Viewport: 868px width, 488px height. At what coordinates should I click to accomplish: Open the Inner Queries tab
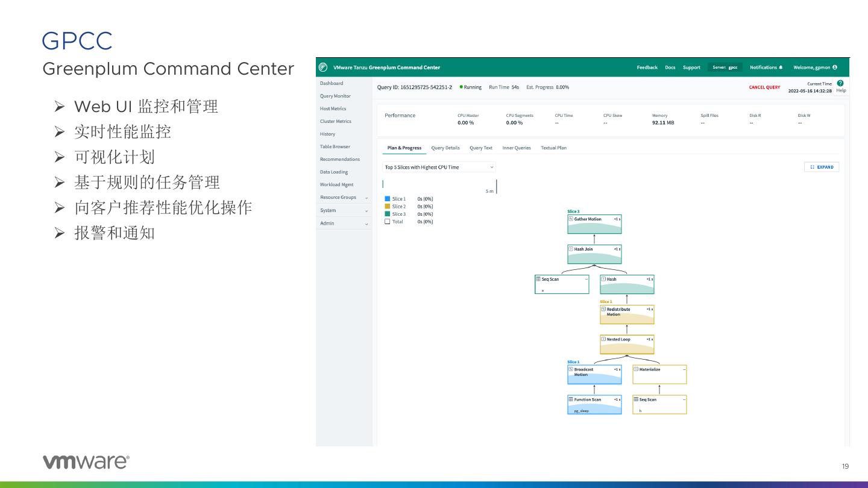[x=517, y=148]
